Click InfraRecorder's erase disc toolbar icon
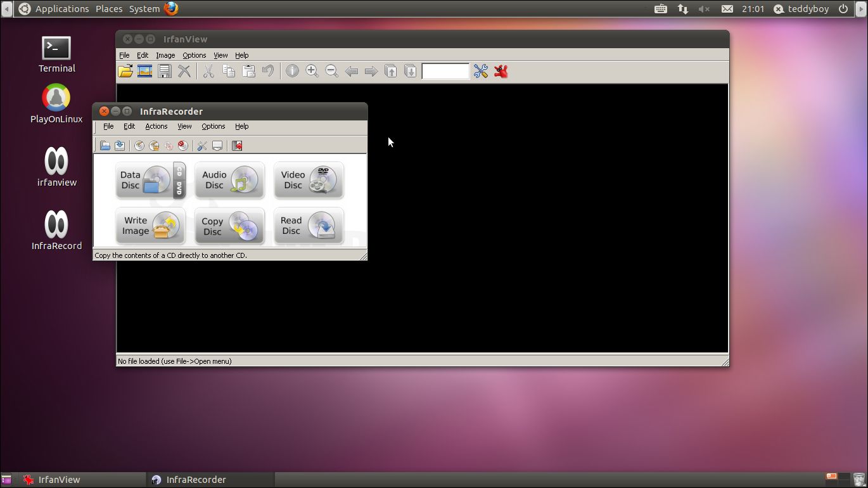Image resolution: width=868 pixels, height=488 pixels. coord(182,146)
